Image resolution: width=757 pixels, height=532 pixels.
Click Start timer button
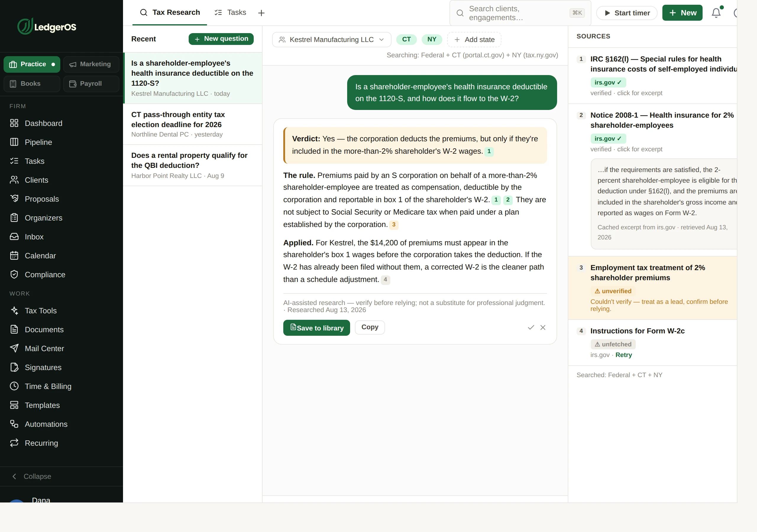pos(627,13)
